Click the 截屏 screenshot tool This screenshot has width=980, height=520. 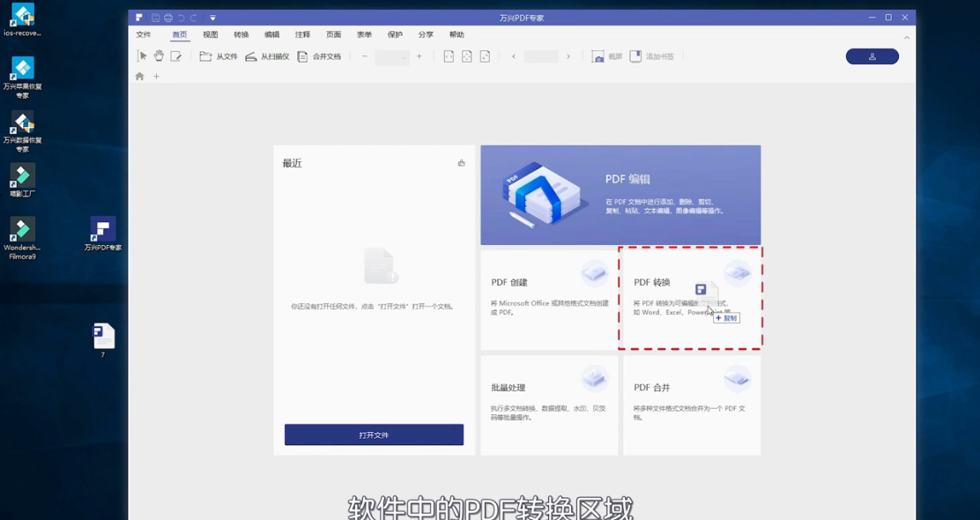tap(607, 56)
